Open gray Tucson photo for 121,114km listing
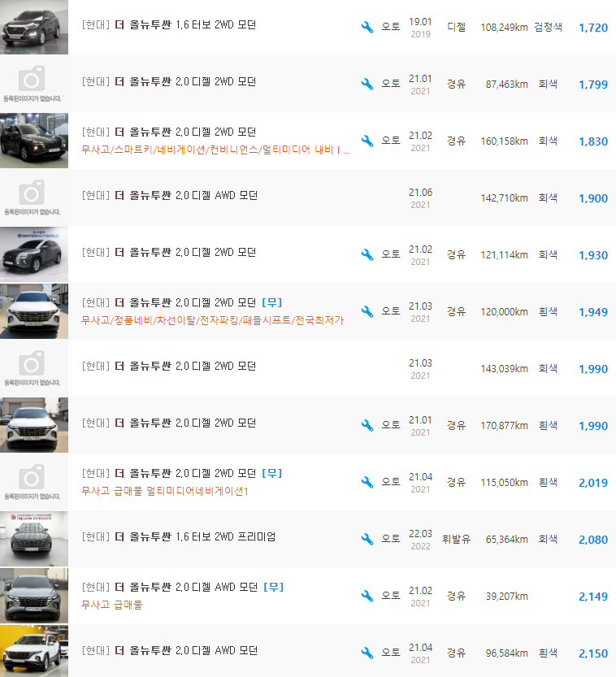Viewport: 616px width, 677px height. (x=34, y=254)
